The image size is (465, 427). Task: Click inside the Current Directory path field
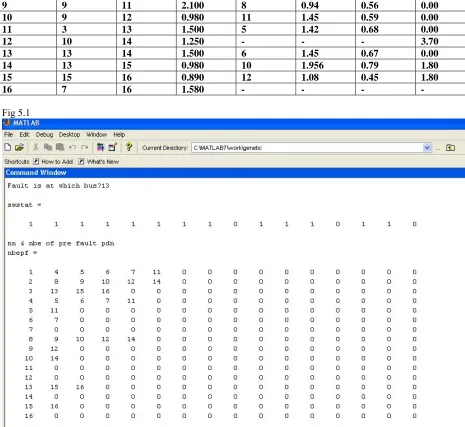point(307,148)
